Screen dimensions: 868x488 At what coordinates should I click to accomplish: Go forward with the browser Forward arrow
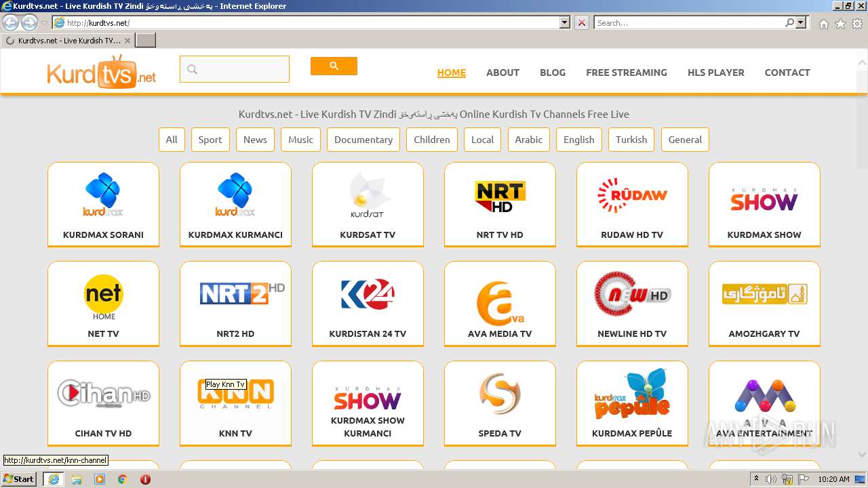[29, 22]
